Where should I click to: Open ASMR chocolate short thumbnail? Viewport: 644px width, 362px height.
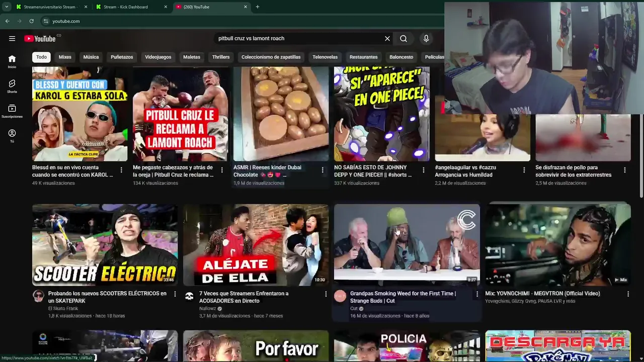pos(281,114)
